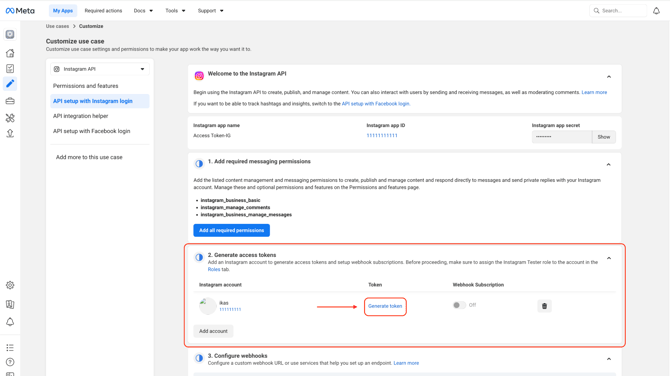
Task: Click step 1 progress status icon
Action: (199, 164)
